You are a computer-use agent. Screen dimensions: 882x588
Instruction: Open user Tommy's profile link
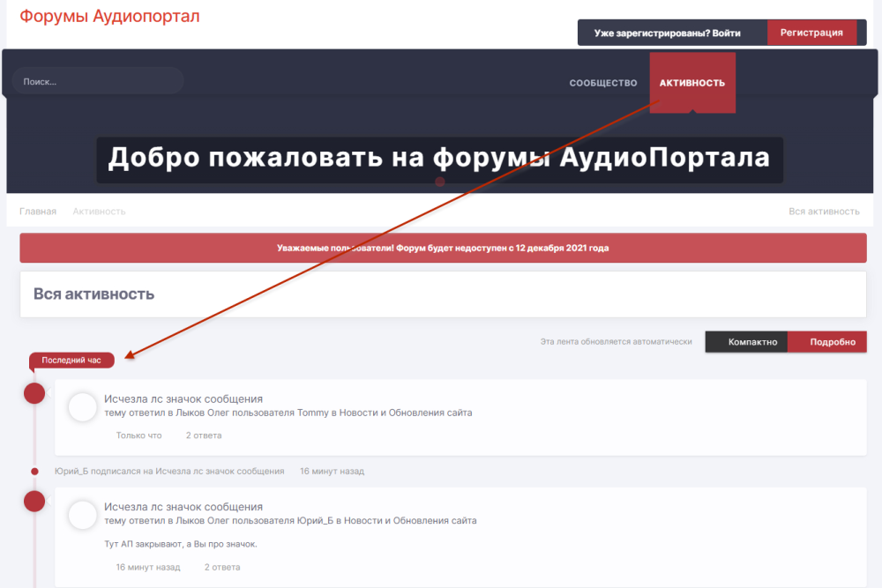pos(312,413)
